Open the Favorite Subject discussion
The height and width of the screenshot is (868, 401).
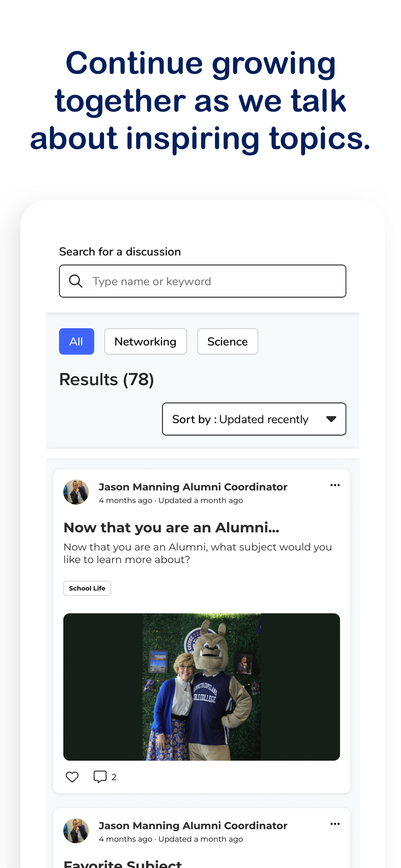pyautogui.click(x=123, y=863)
